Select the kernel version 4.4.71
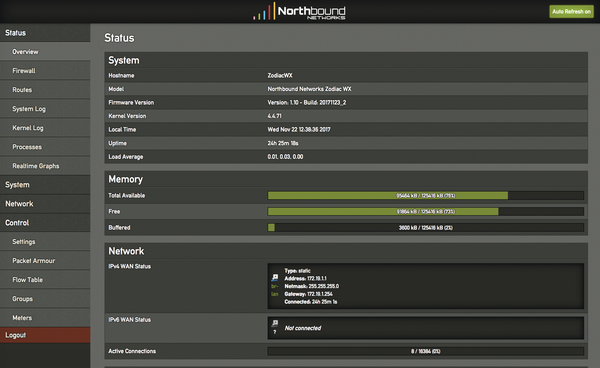Image resolution: width=600 pixels, height=368 pixels. (274, 116)
